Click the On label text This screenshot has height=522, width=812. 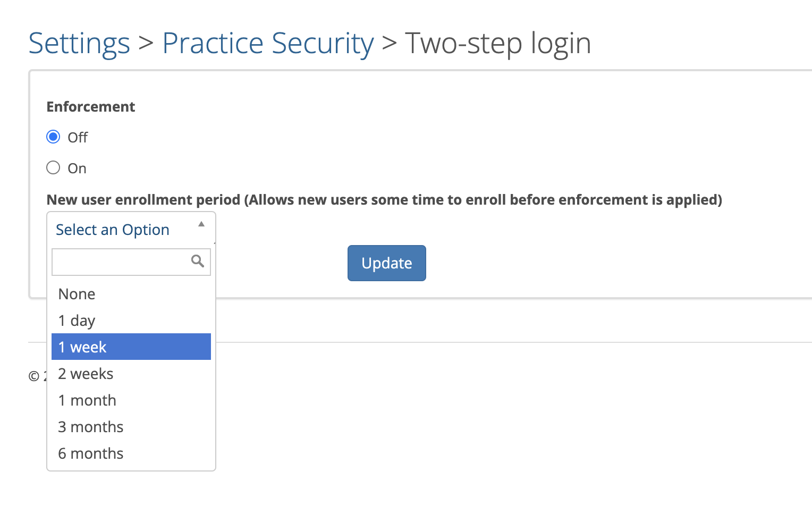(x=77, y=169)
